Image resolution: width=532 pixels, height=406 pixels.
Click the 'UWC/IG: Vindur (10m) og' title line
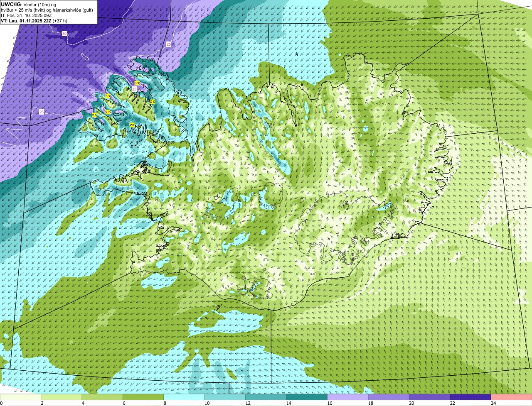coord(28,4)
